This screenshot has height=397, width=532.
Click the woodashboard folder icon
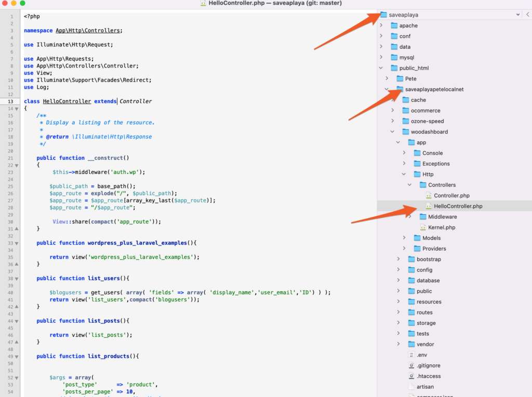tap(406, 132)
